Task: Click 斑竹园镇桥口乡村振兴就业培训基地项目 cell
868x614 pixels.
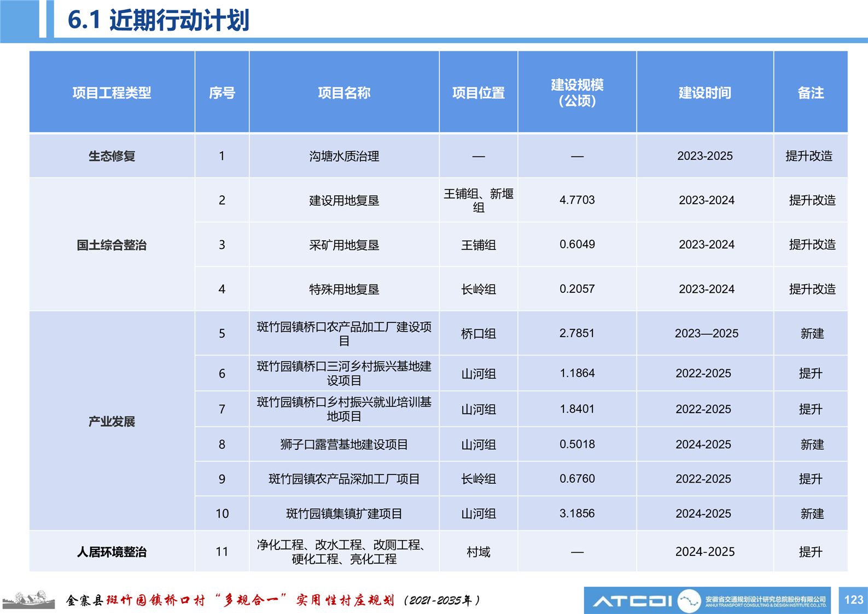Action: tap(344, 409)
